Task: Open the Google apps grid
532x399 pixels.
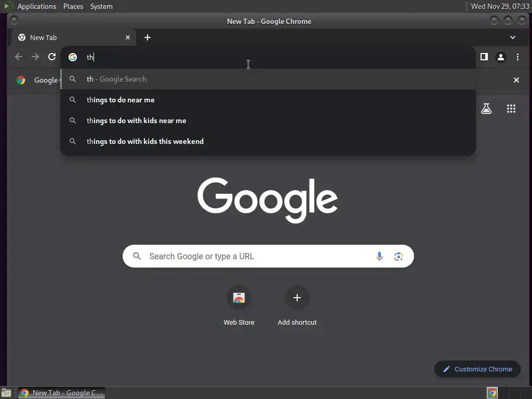Action: tap(511, 109)
